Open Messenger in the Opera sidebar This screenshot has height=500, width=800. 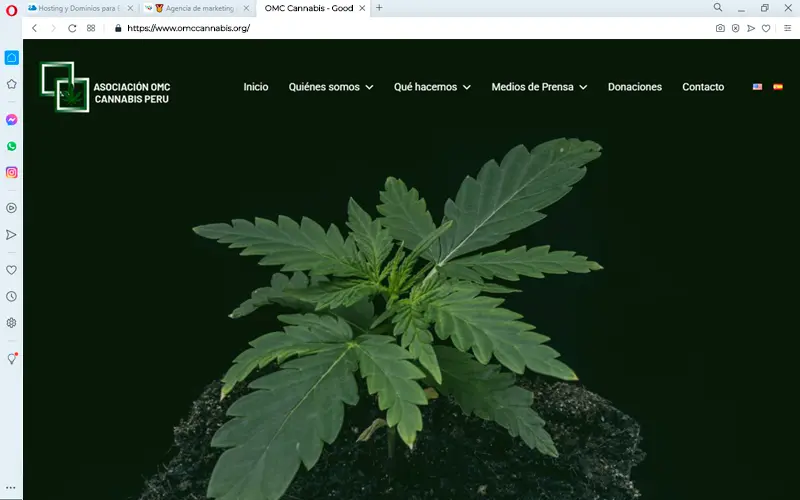tap(11, 119)
